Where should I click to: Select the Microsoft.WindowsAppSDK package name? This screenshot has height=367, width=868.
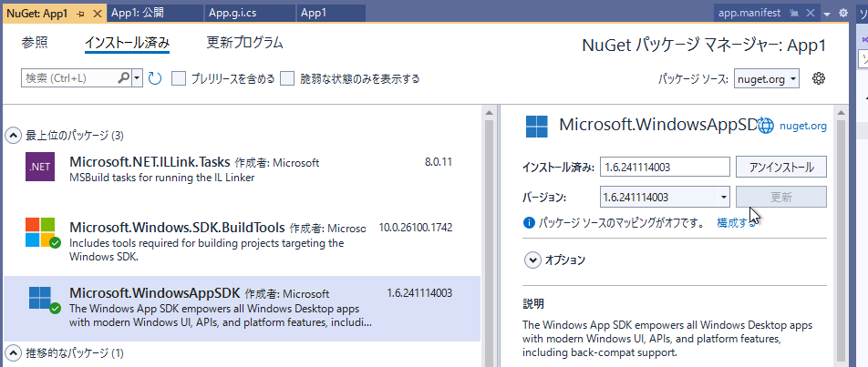(x=155, y=293)
